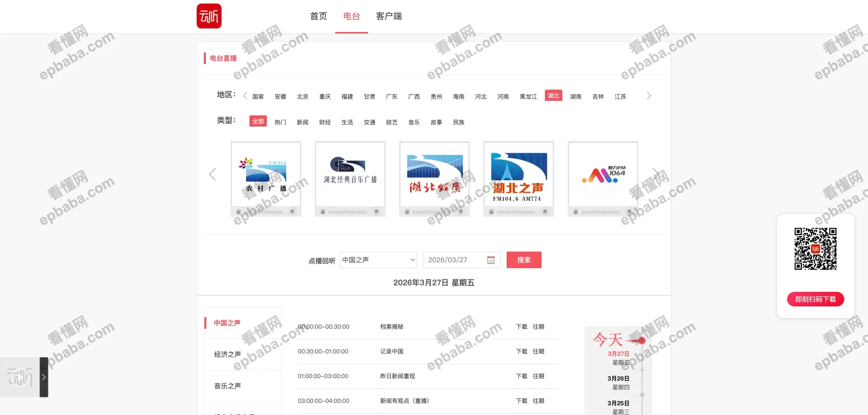Select the highlighted 湖北 region
This screenshot has width=868, height=415.
[x=554, y=96]
